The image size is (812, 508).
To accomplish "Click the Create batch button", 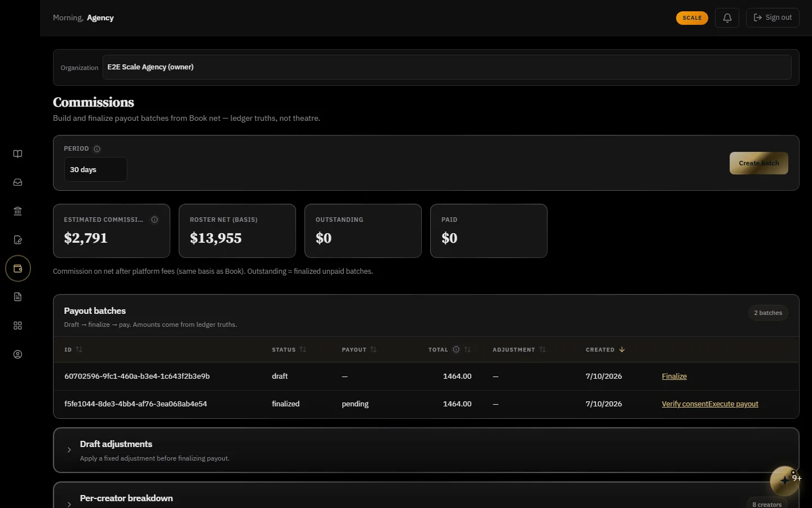I will coord(759,163).
